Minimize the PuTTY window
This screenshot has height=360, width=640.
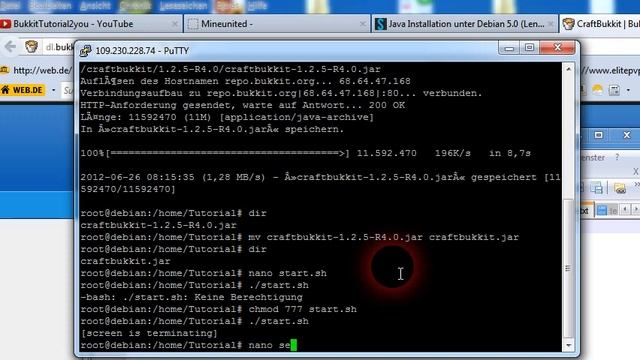(509, 48)
